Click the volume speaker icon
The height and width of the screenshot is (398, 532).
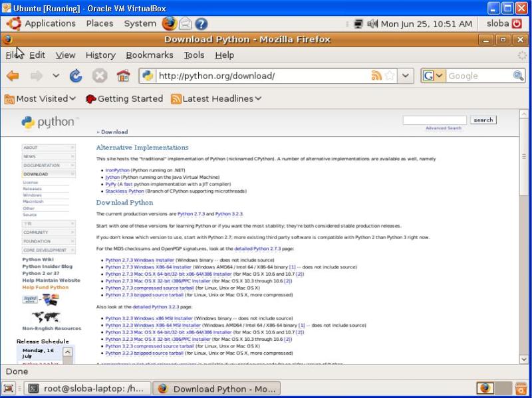click(372, 24)
